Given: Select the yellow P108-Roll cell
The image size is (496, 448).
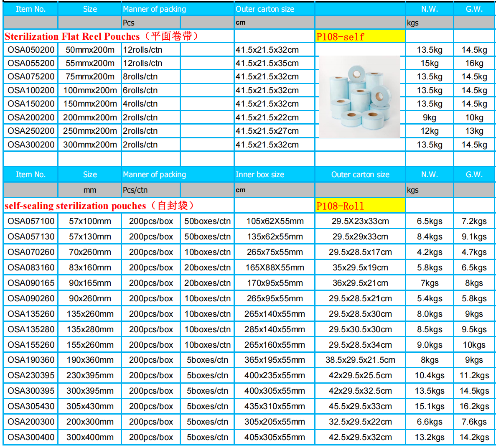Looking at the screenshot, I should (360, 206).
